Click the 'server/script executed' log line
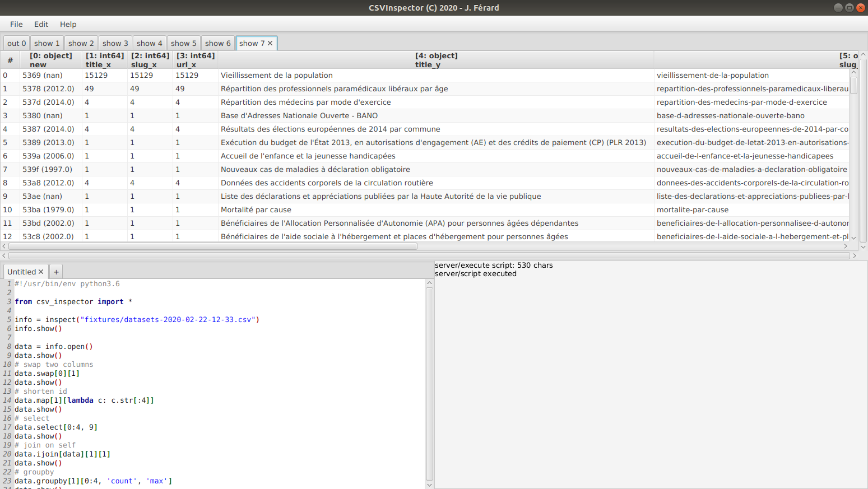The image size is (868, 489). [476, 274]
